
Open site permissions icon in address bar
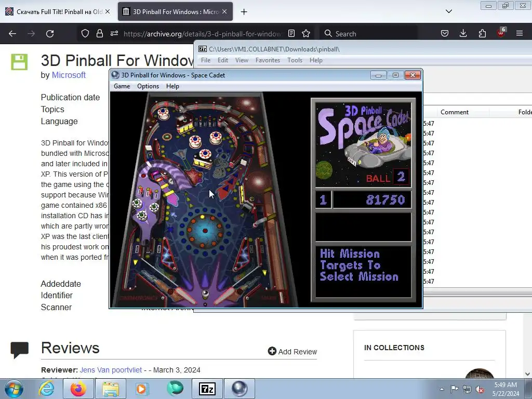coord(114,34)
